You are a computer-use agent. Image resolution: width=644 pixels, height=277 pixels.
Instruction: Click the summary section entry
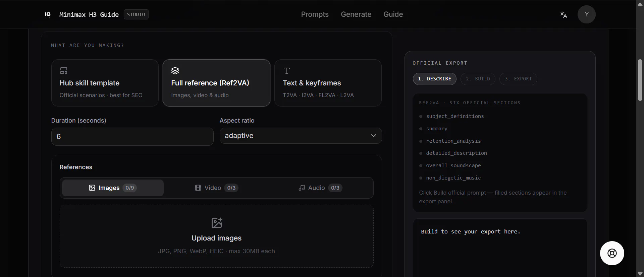tap(437, 129)
